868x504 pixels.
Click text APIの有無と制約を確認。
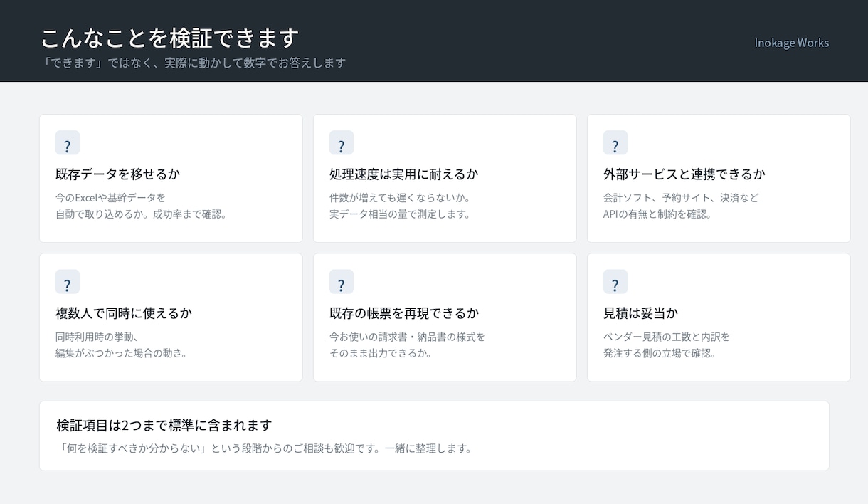pos(657,214)
